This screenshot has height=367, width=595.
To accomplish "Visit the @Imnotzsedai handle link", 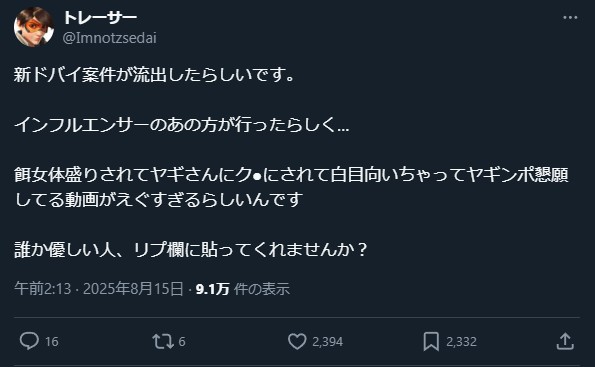I will pyautogui.click(x=110, y=38).
